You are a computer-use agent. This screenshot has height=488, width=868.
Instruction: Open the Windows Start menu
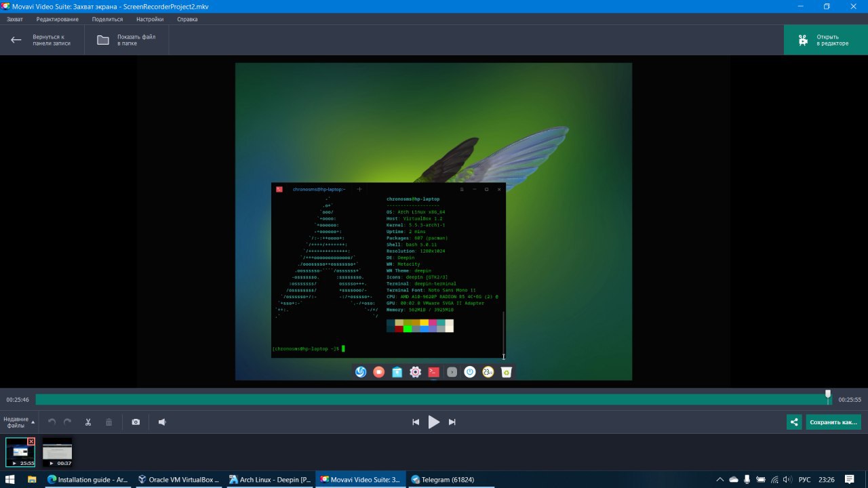[x=10, y=479]
